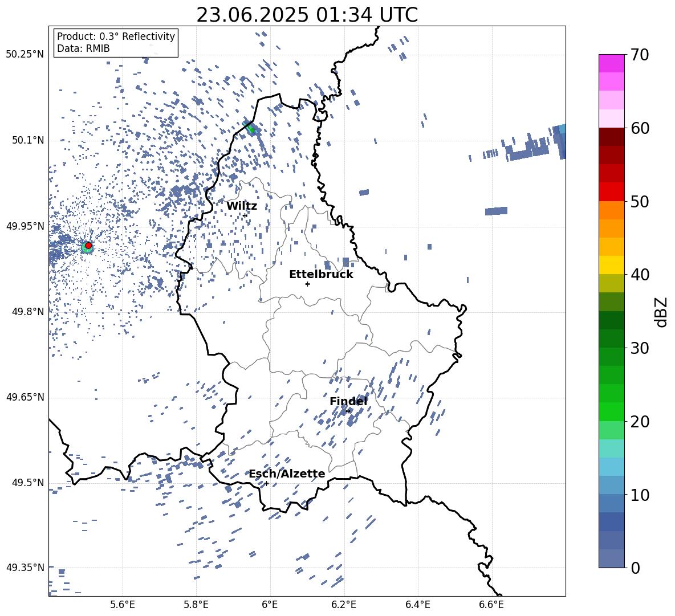The height and width of the screenshot is (616, 675).
Task: Click the 49.65°N latitude label
Action: (x=25, y=397)
